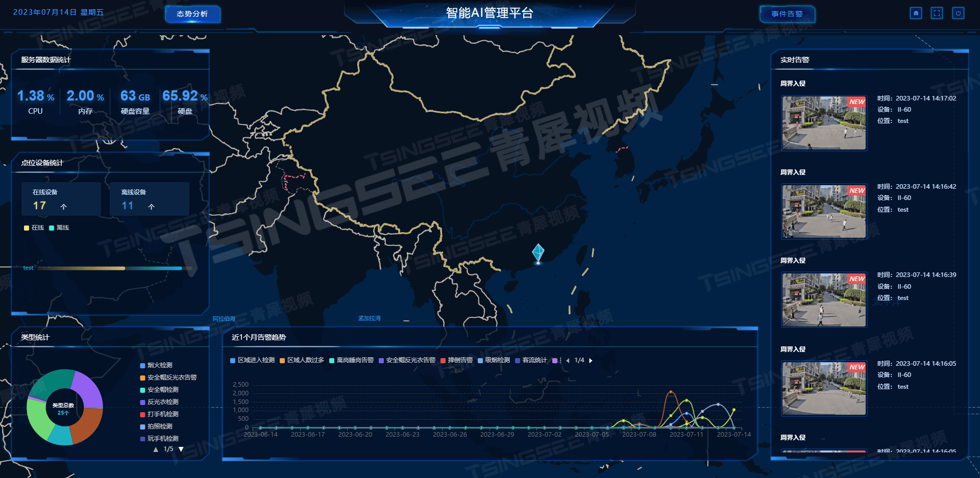Click the 硬盘容量 63 GB statistic
Screen dimensions: 980x478
pyautogui.click(x=135, y=102)
